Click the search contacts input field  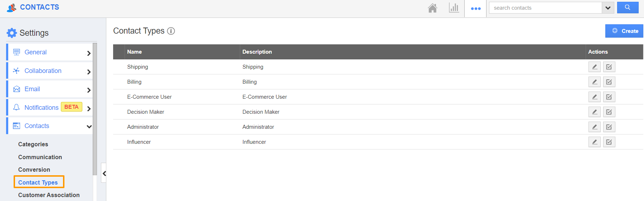(x=545, y=8)
